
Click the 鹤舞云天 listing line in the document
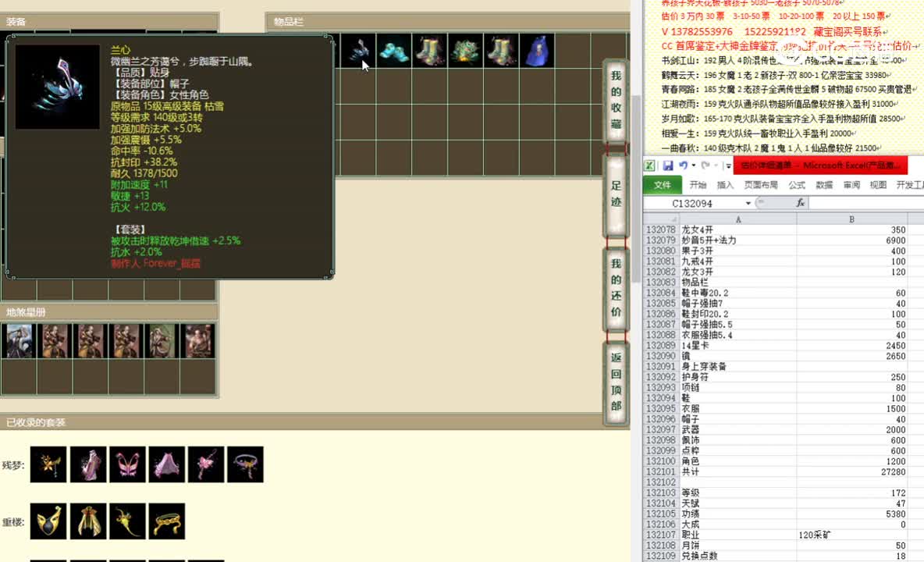[x=774, y=75]
